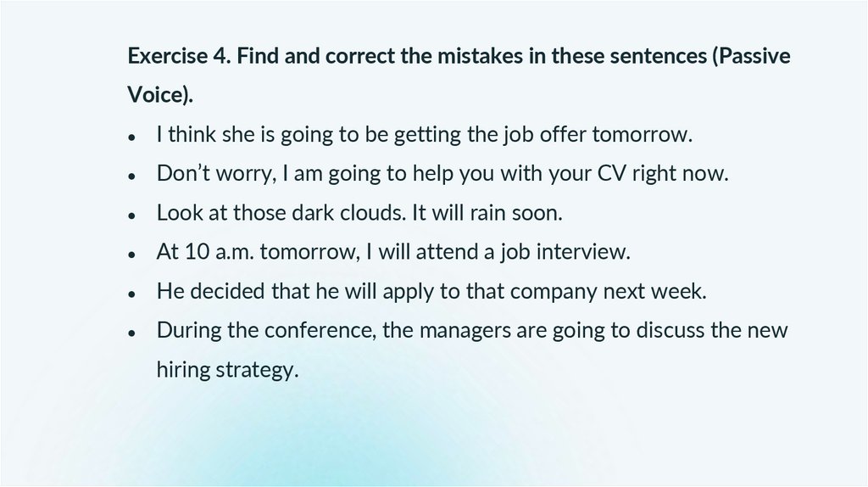Select the sentence about getting the job offer
Image resolution: width=868 pixels, height=487 pixels.
(x=424, y=135)
